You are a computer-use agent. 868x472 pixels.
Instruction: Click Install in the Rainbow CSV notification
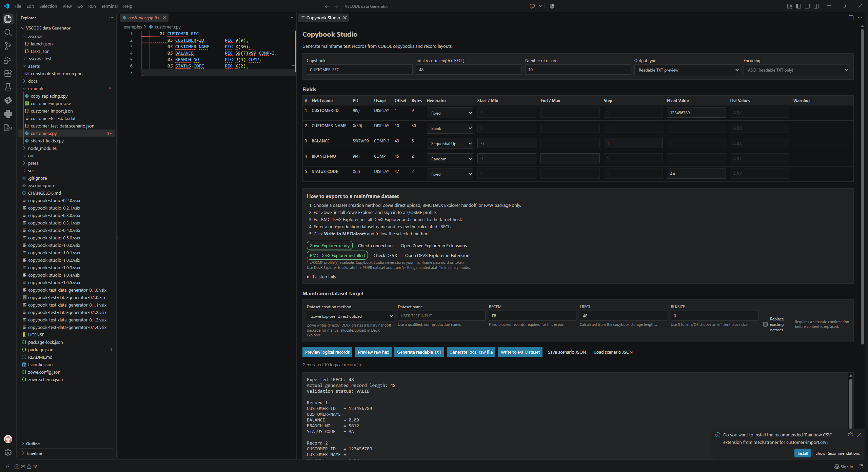pos(803,453)
